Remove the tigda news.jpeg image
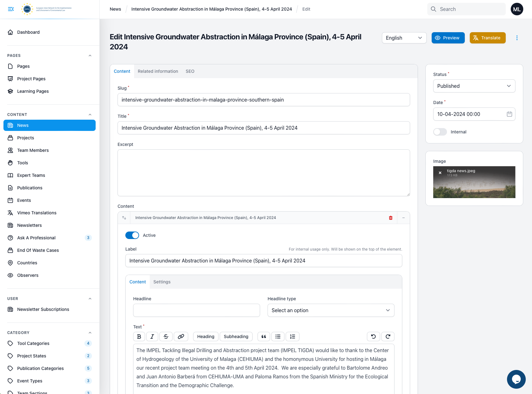This screenshot has height=394, width=532. [x=440, y=173]
